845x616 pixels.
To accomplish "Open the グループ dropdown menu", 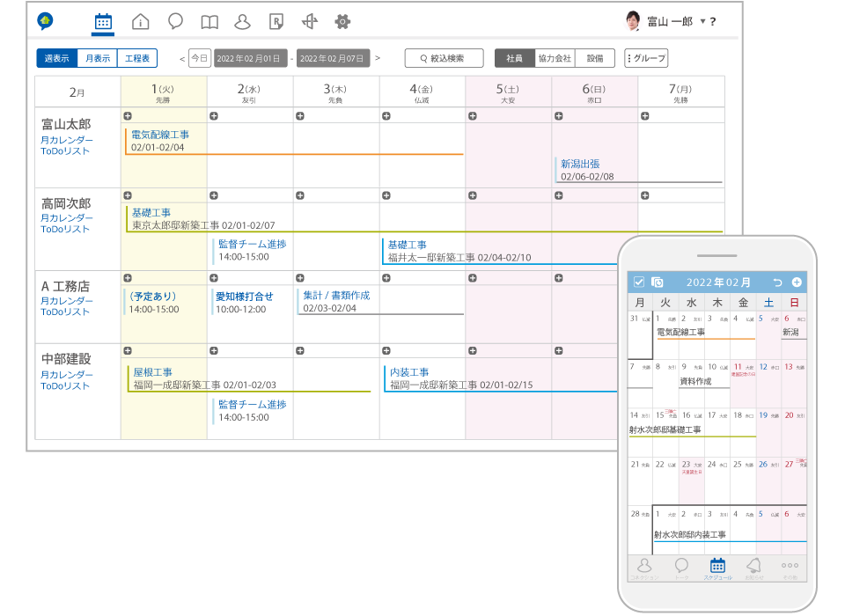I will [x=646, y=58].
